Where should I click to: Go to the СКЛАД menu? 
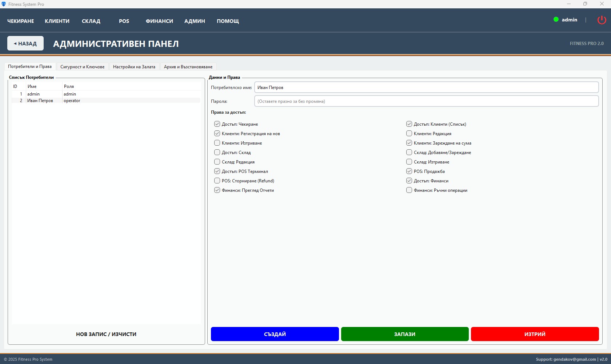pos(91,21)
